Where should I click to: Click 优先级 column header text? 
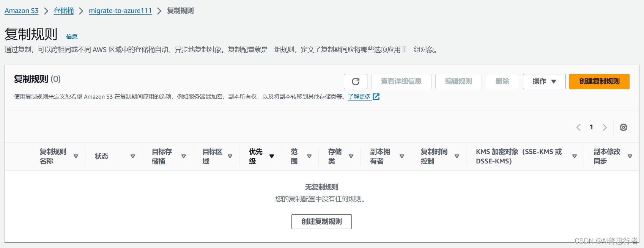pyautogui.click(x=256, y=156)
